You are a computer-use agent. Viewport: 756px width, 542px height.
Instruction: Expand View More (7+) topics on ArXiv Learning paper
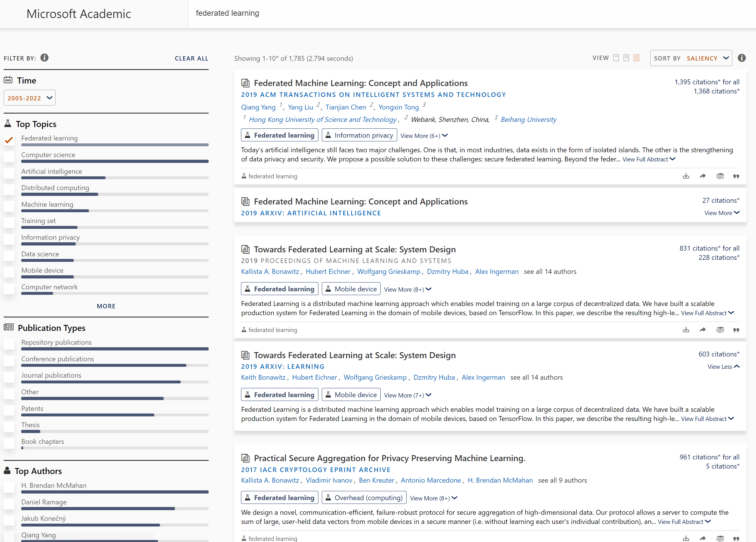pos(408,395)
